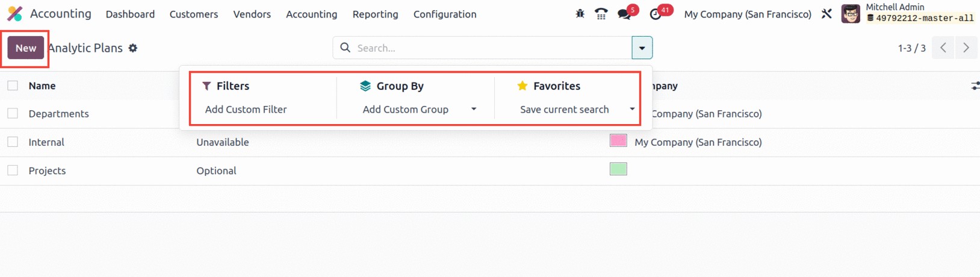Click the database name 49792212-master-all
This screenshot has height=277, width=980.
pyautogui.click(x=925, y=18)
